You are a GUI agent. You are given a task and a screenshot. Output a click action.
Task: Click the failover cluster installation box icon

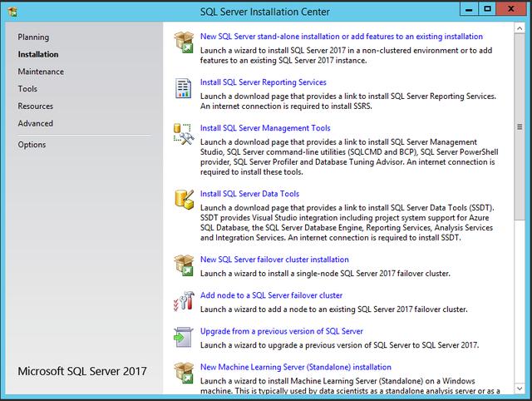184,265
